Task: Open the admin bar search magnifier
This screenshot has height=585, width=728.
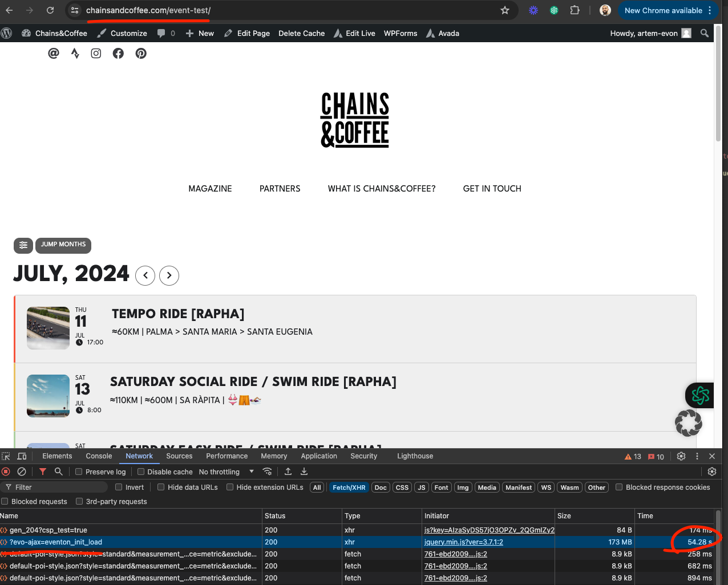Action: tap(705, 33)
